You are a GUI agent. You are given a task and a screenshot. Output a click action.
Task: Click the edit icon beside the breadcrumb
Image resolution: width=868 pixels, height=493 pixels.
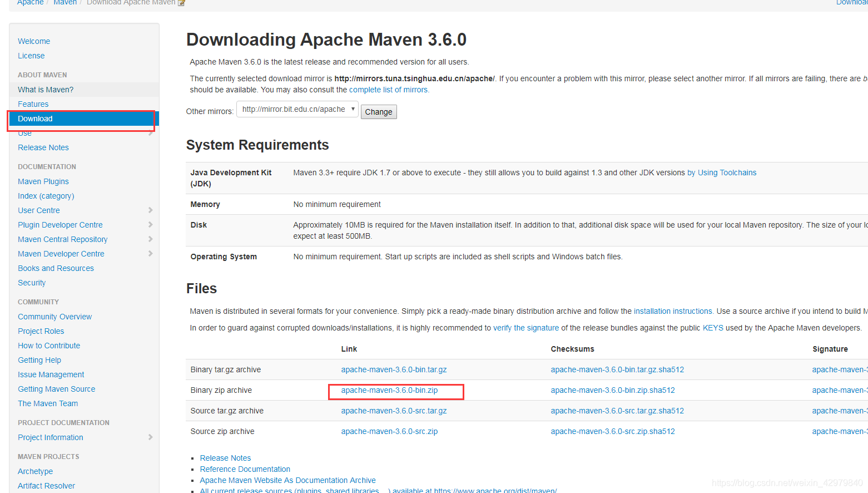(x=181, y=3)
